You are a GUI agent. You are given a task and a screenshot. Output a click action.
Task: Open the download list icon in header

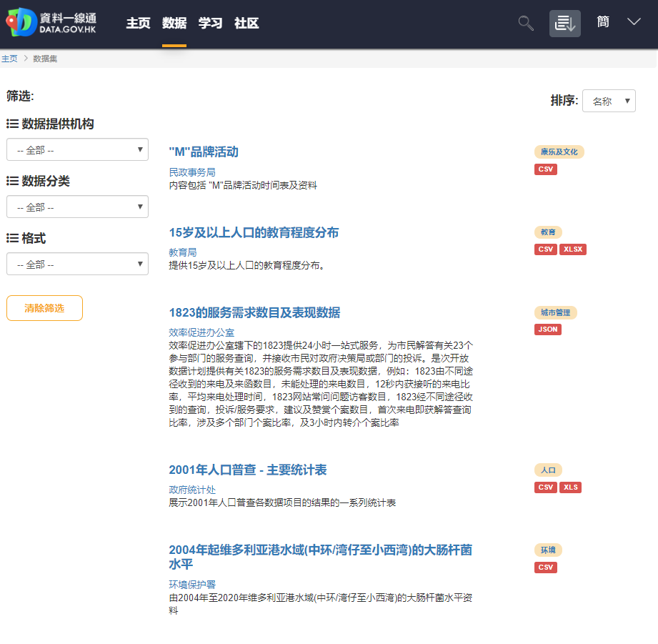point(565,24)
